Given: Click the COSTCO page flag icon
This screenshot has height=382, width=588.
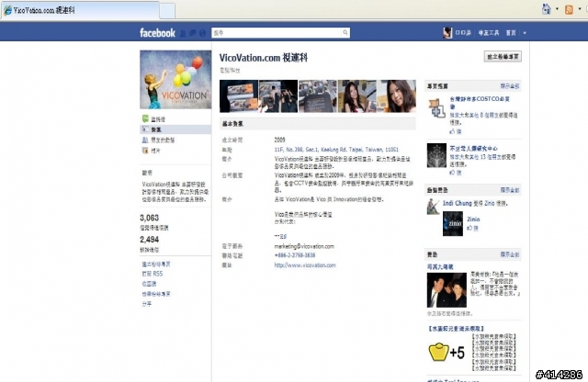Looking at the screenshot, I should [x=436, y=108].
